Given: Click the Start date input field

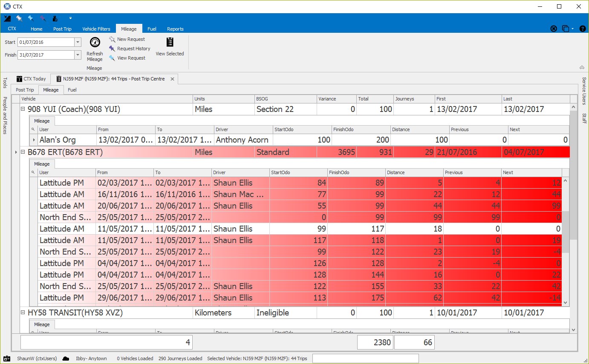Looking at the screenshot, I should pos(46,42).
